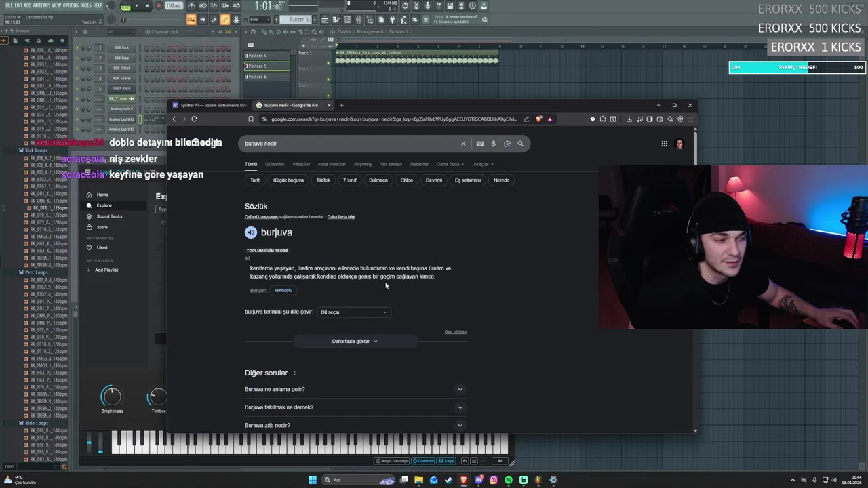Open the OPTIONS menu in FL Studio
The width and height of the screenshot is (868, 488).
pyautogui.click(x=71, y=5)
